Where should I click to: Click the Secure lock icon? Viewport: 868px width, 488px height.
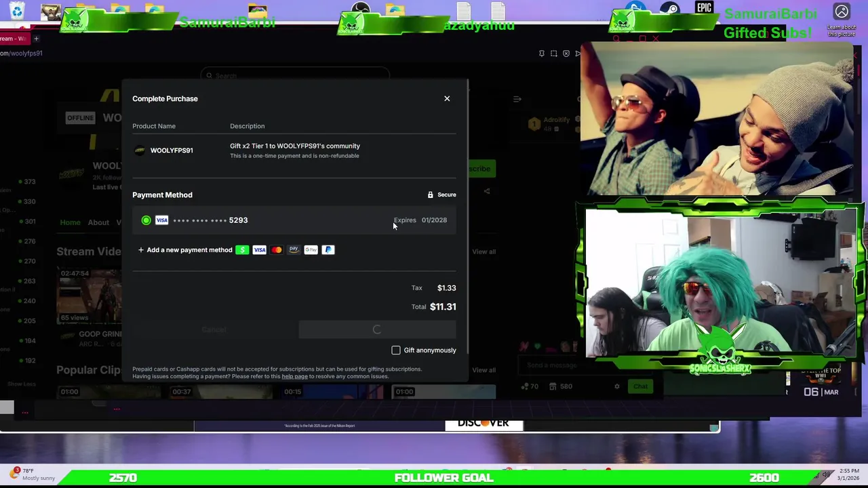click(x=430, y=195)
